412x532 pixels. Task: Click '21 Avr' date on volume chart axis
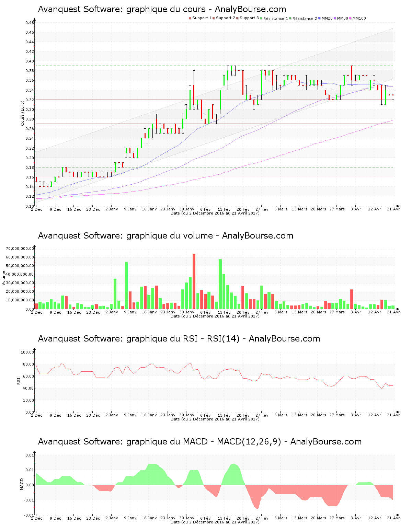click(x=393, y=312)
